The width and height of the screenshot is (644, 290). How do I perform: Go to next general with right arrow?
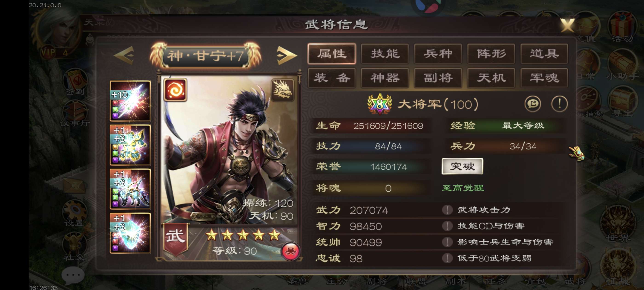287,55
